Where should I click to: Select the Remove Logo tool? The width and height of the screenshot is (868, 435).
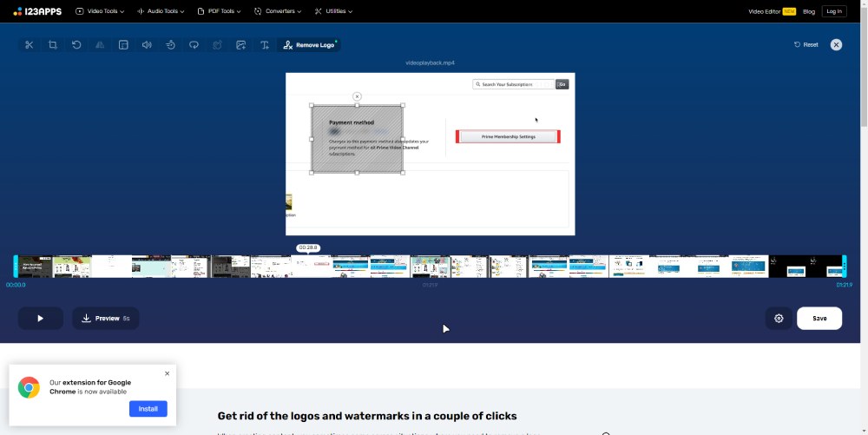click(309, 45)
